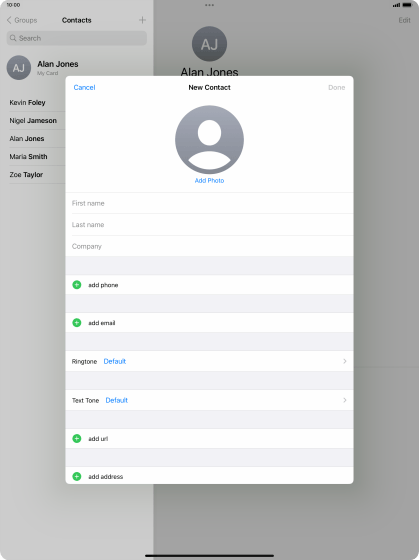Tap the three-dot multitasking icon at top
This screenshot has height=560, width=419.
pyautogui.click(x=209, y=5)
